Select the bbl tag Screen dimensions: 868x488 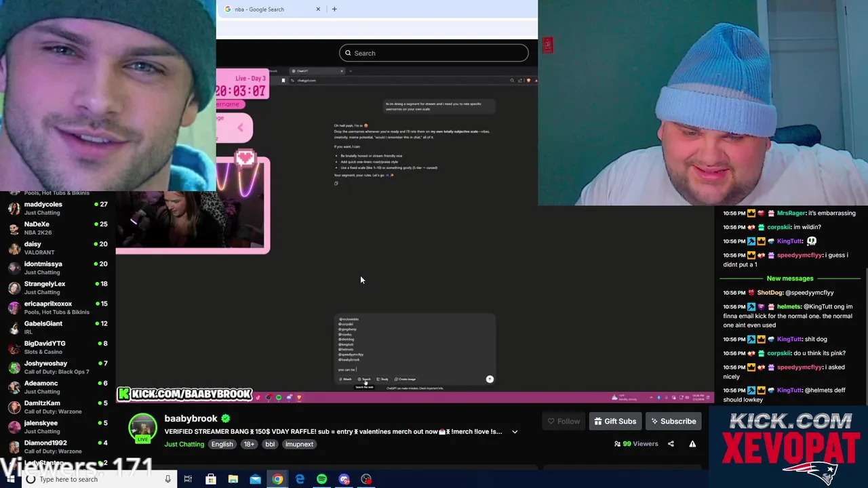coord(270,445)
